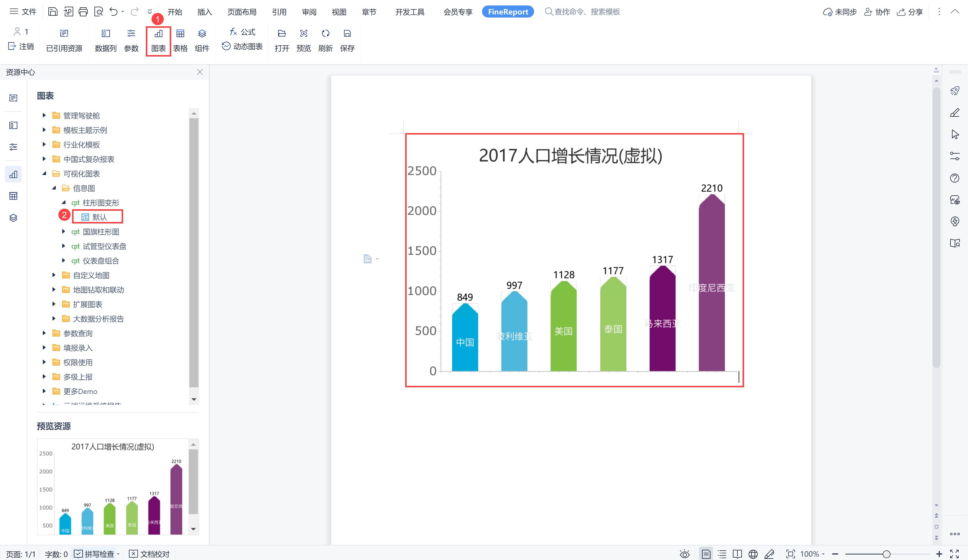Expand the 管理驾驶舱 folder
Image resolution: width=968 pixels, height=560 pixels.
point(44,115)
